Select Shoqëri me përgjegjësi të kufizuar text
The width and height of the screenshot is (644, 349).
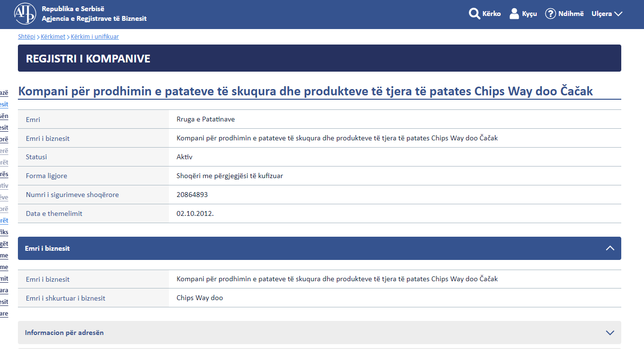pos(230,176)
